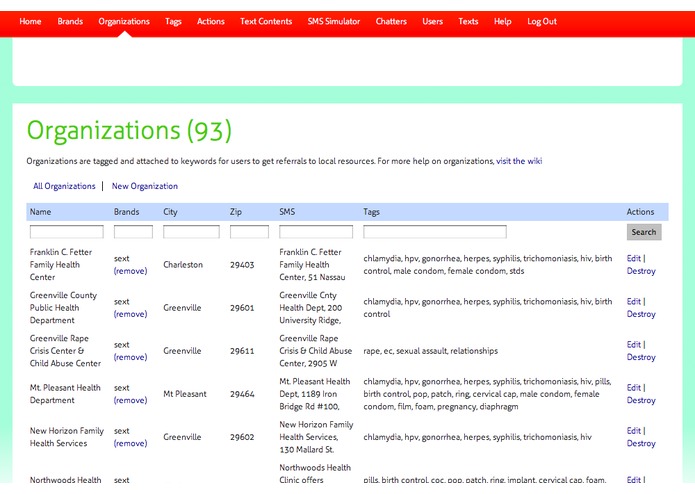
Task: Destroy Franklin C. Fetter Family Health Center
Action: [x=641, y=271]
